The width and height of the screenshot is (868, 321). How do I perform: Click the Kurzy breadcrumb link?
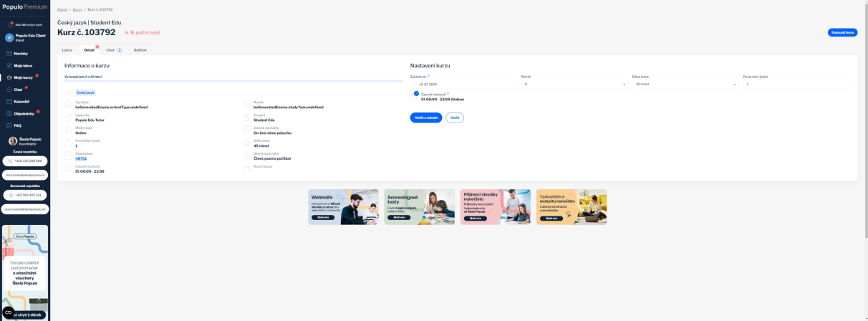coord(77,9)
